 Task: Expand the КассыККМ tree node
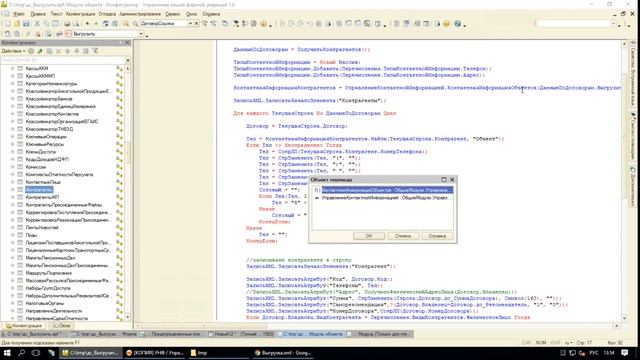point(13,68)
